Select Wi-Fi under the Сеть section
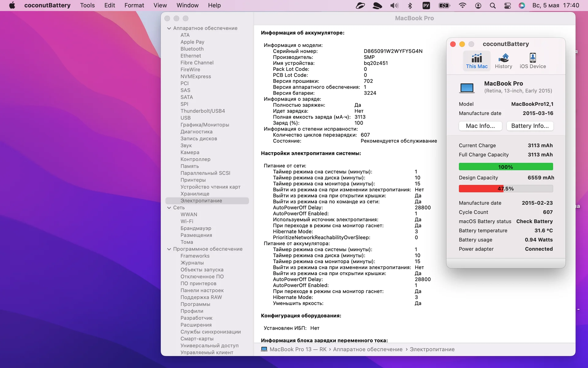 (x=187, y=221)
